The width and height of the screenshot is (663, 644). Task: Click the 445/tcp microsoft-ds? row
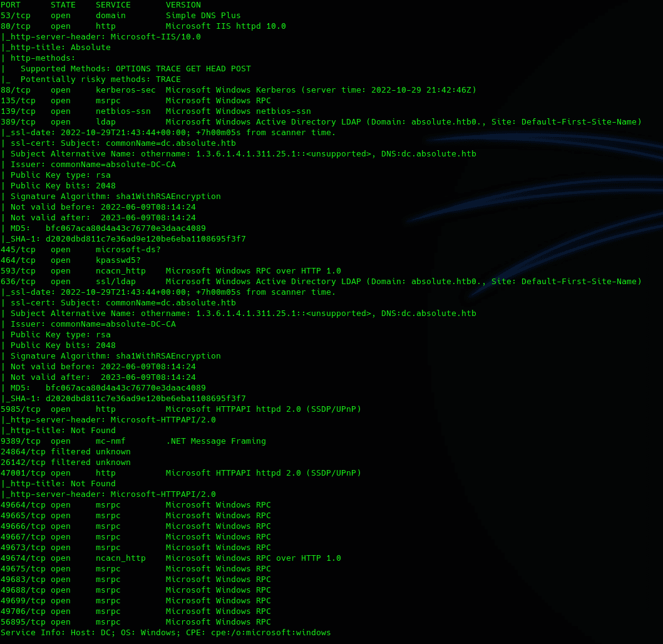coord(81,250)
